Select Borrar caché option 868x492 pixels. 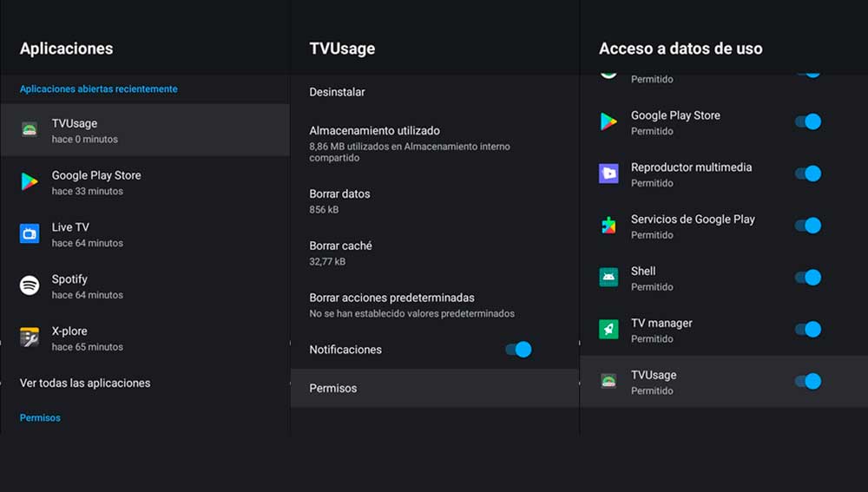coord(435,253)
